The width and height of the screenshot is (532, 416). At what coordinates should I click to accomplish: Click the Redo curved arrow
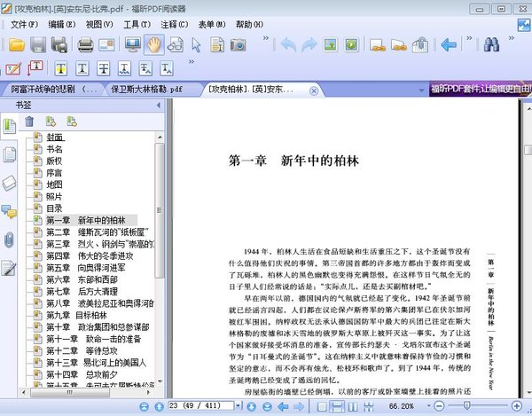[309, 44]
